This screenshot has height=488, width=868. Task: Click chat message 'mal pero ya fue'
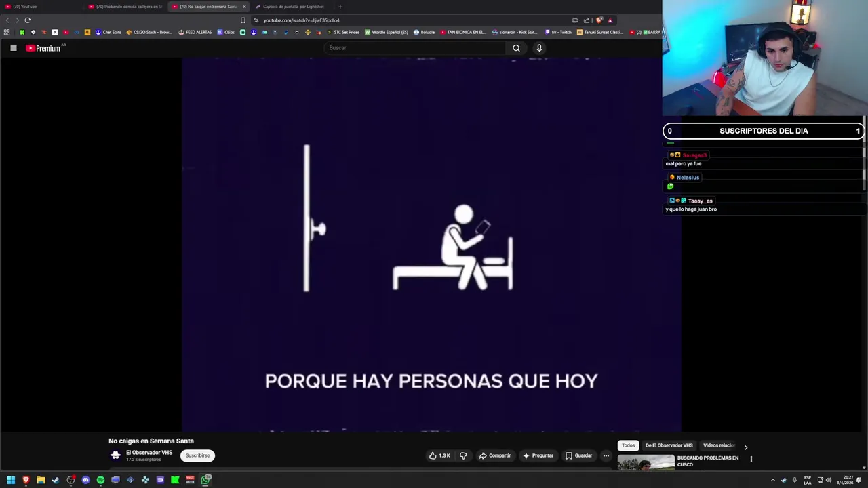click(x=684, y=163)
